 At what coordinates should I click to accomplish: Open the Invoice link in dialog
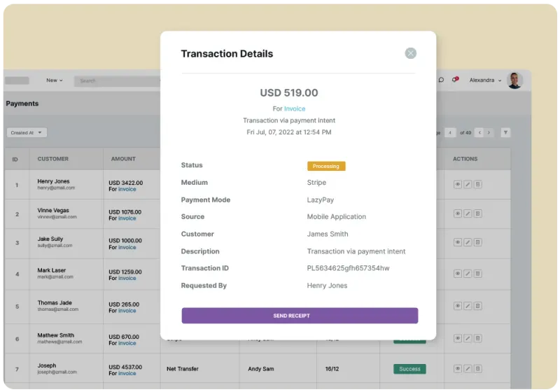[x=295, y=108]
